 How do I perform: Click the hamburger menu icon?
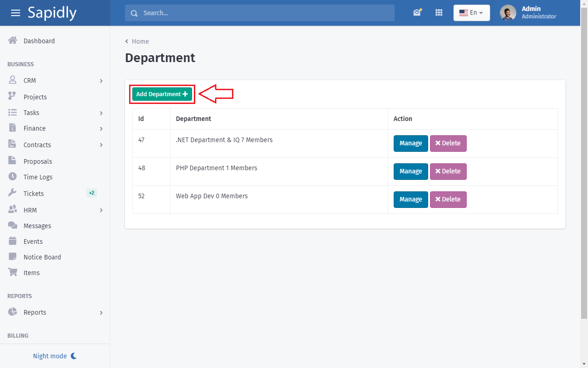[16, 13]
